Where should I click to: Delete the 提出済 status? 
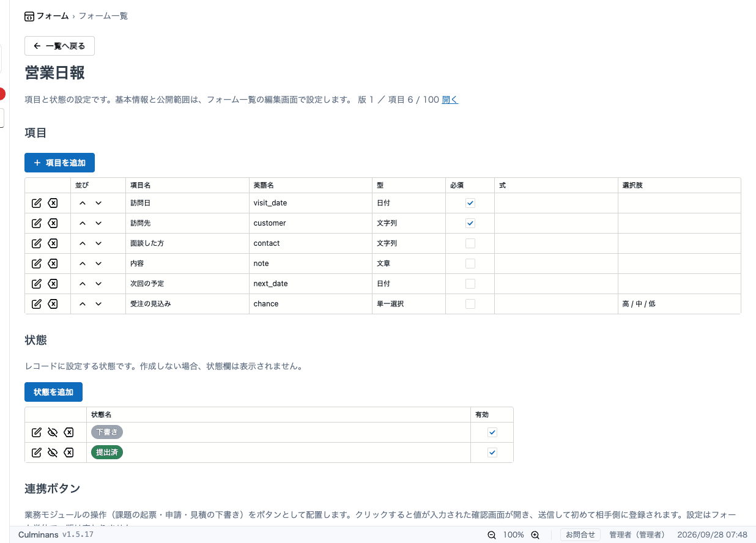pos(69,452)
